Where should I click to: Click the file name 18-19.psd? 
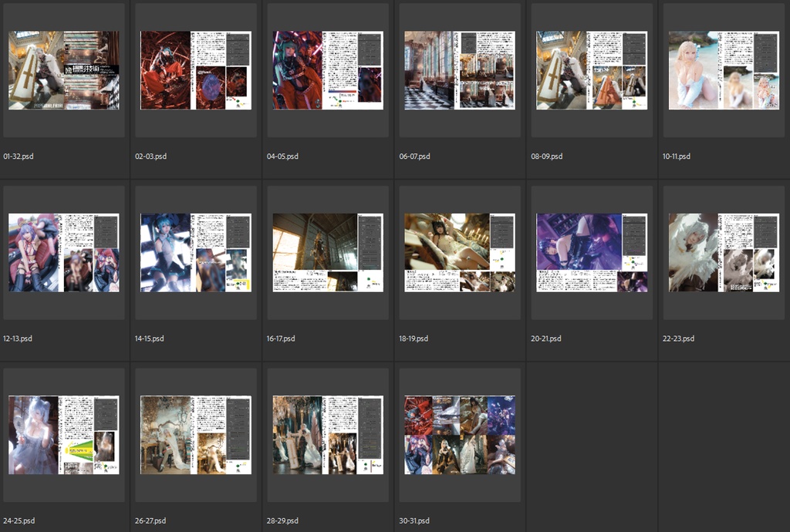pyautogui.click(x=414, y=338)
